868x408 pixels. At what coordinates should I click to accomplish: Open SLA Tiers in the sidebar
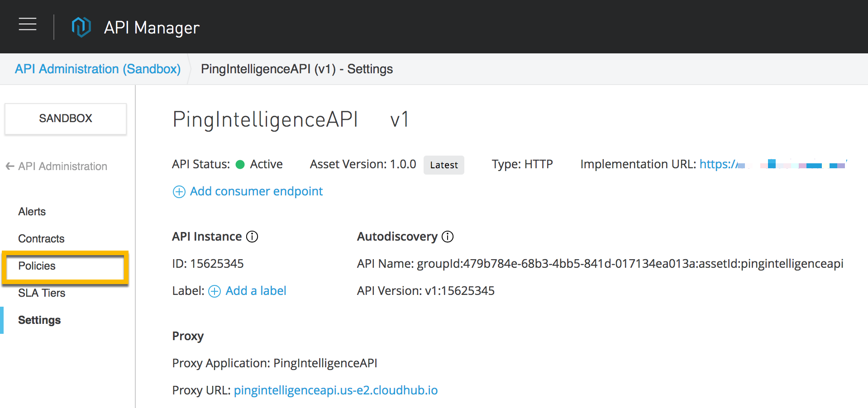tap(42, 293)
